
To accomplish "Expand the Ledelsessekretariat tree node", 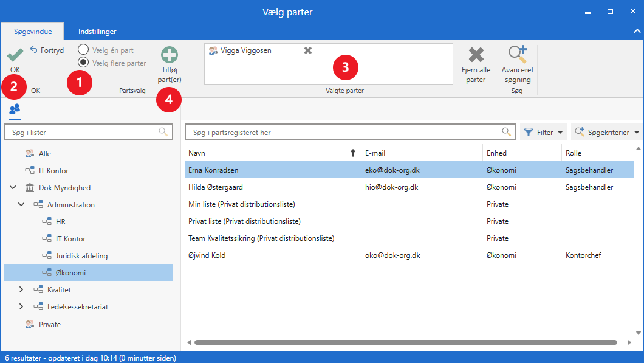I will click(x=22, y=307).
